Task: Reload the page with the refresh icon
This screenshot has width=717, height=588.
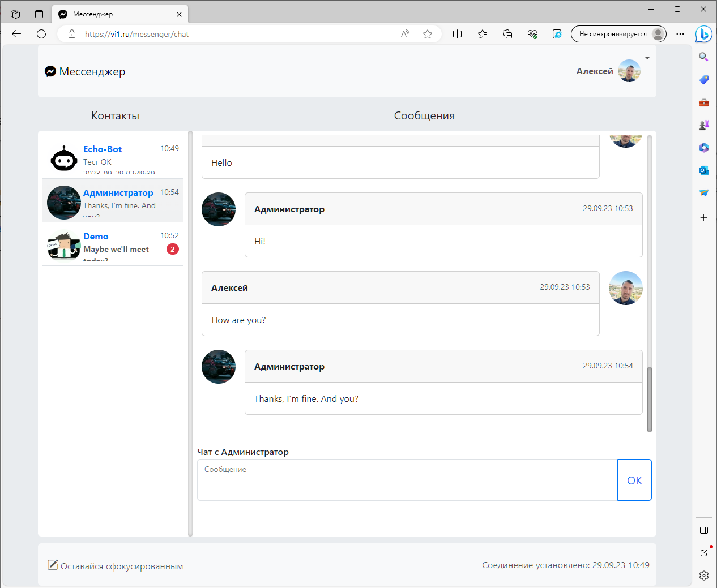Action: 41,33
